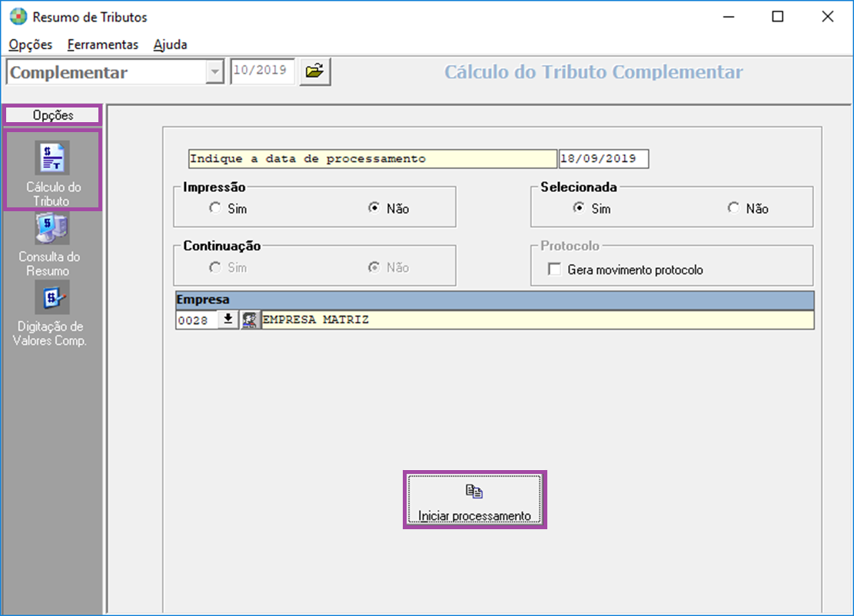Select Sim under Continuação

(215, 267)
